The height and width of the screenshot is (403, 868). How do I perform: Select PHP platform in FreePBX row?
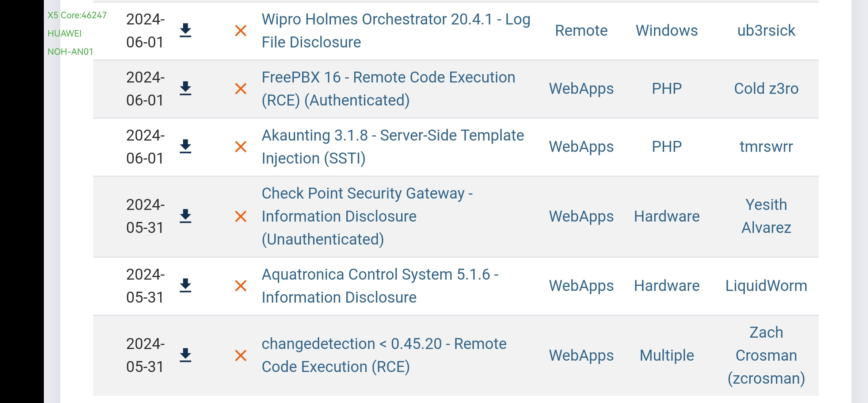tap(667, 89)
